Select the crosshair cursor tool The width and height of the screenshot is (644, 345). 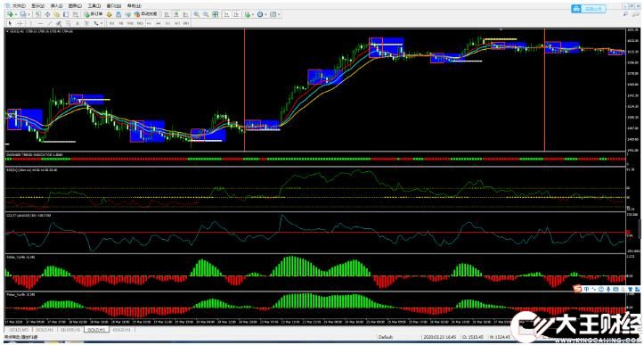[20, 23]
